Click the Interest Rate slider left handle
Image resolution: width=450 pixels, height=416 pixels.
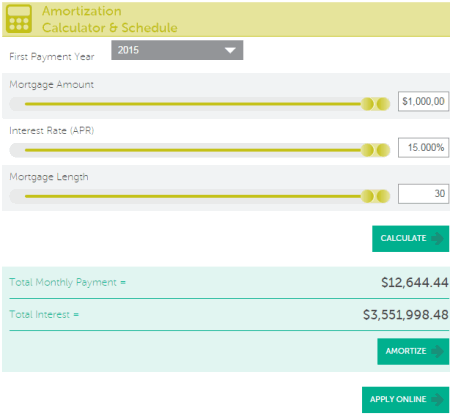click(x=367, y=150)
